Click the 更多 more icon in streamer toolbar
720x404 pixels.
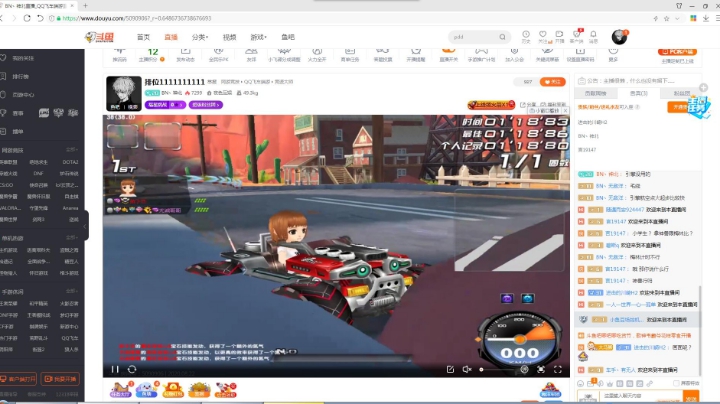(613, 55)
